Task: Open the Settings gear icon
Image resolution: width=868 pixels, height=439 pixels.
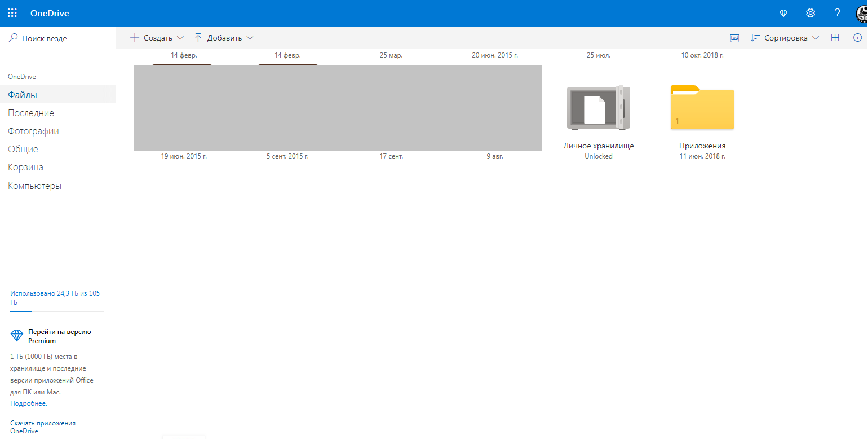Action: [x=811, y=13]
